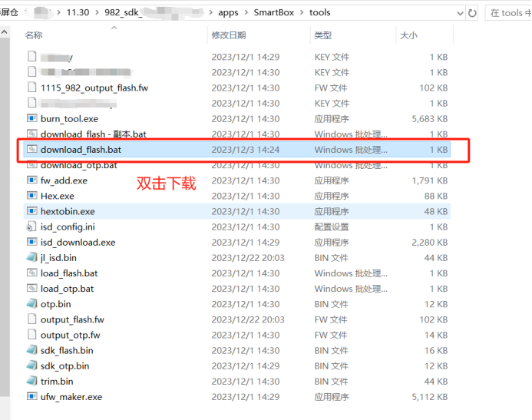This screenshot has height=420, width=532.
Task: Go to the 11.30 folder in breadcrumb
Action: coord(78,12)
